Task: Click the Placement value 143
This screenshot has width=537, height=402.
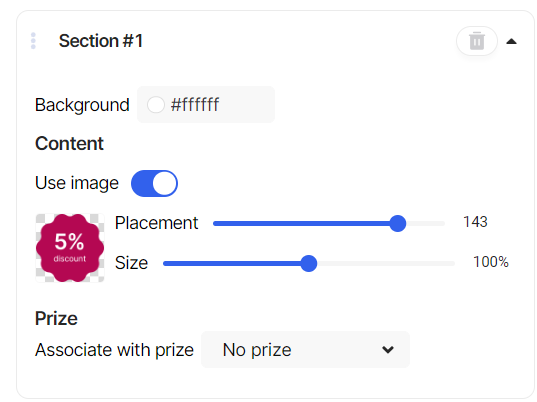Action: tap(475, 222)
